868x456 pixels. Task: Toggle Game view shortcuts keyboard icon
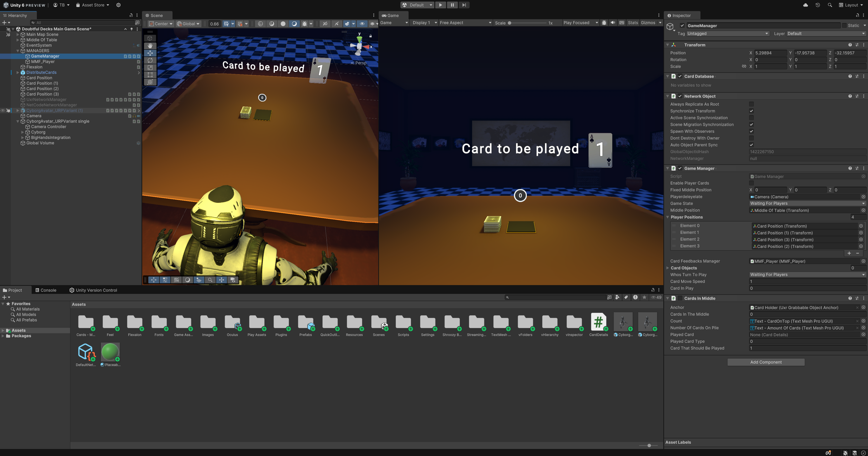(622, 23)
